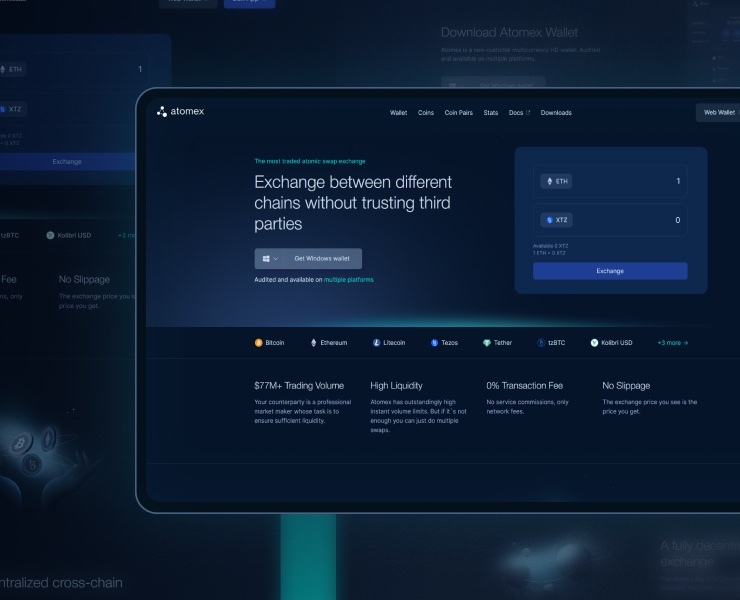The height and width of the screenshot is (600, 740).
Task: Click the Litecoin coin icon
Action: (x=376, y=343)
